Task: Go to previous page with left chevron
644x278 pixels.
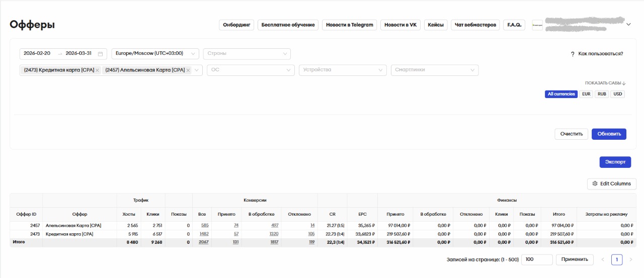Action: 603,259
